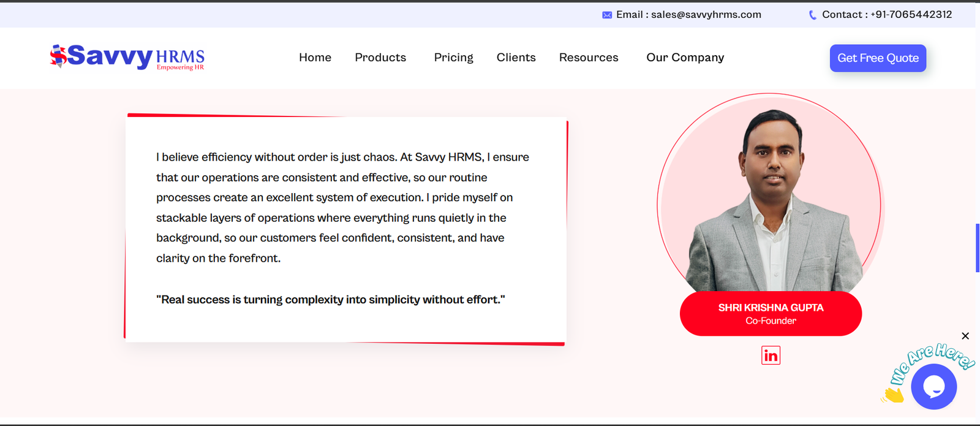
Task: Open the Pricing page
Action: [x=453, y=58]
